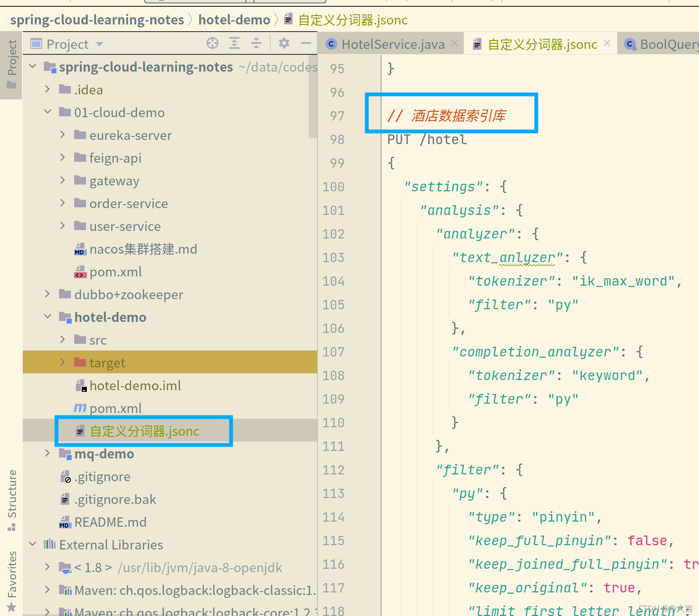Hide the Project panel with minus icon

point(306,43)
